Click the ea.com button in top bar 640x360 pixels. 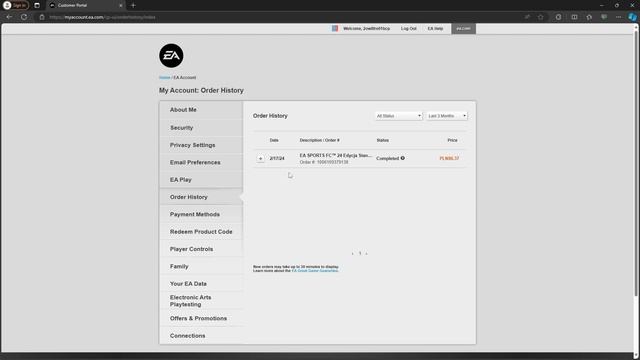tap(463, 29)
